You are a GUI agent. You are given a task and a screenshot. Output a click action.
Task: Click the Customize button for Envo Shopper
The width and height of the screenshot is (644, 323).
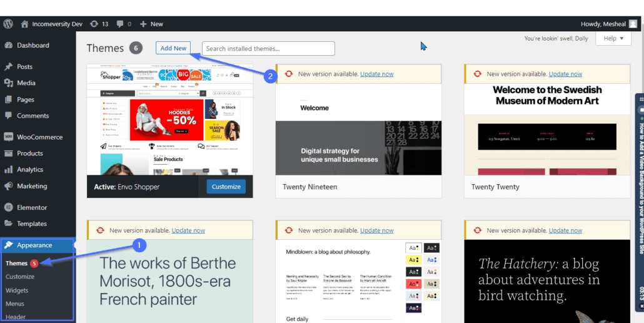(226, 187)
